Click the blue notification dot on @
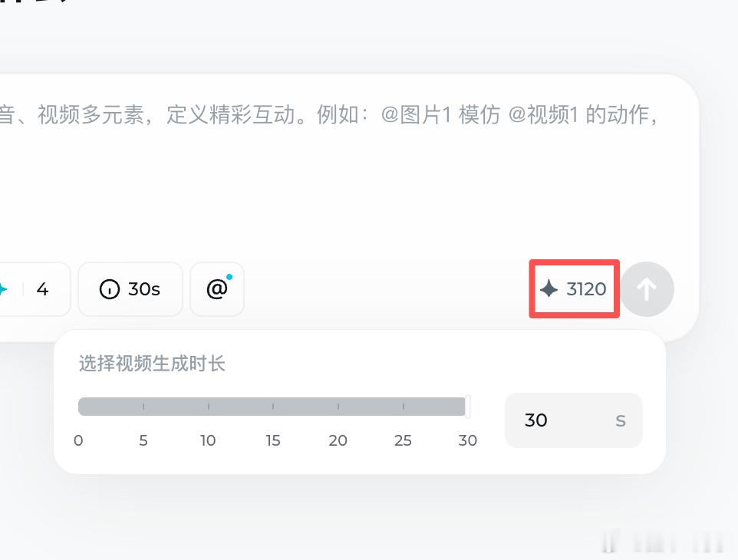 click(229, 277)
